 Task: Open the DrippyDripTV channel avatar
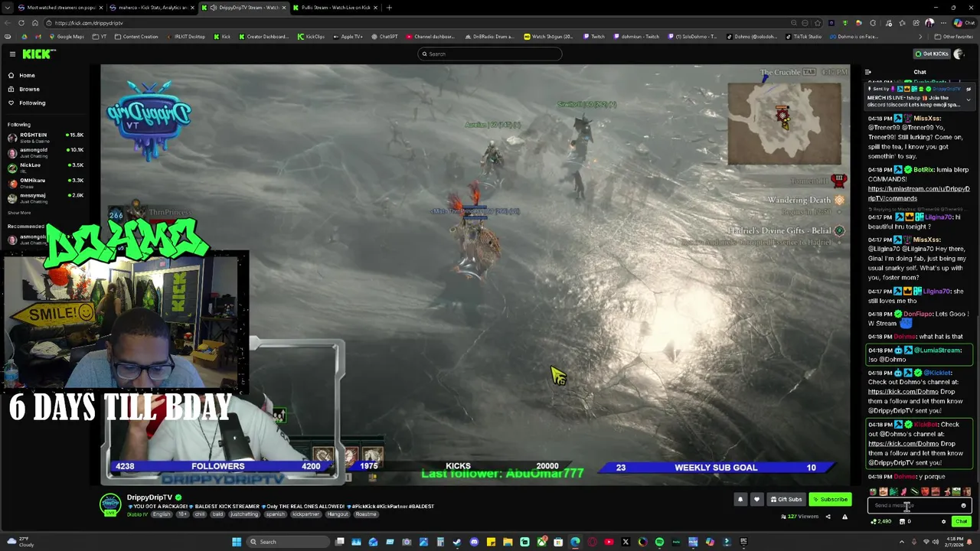tap(110, 504)
